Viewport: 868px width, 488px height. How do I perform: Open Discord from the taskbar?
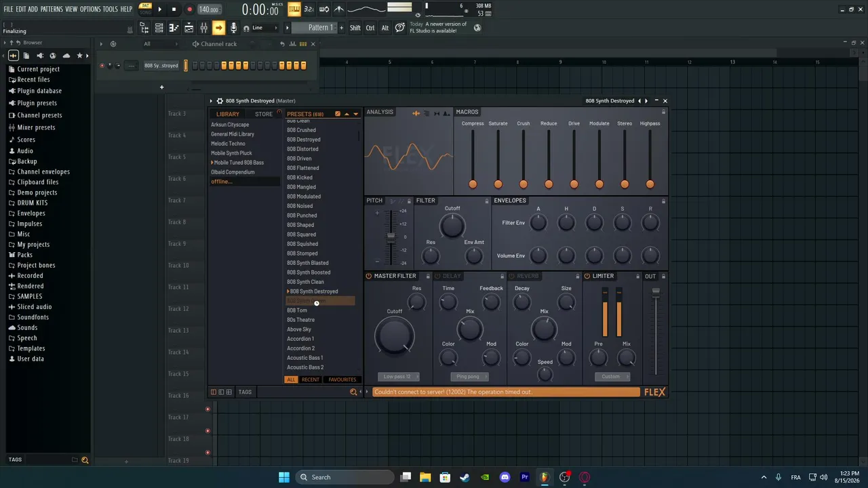pos(505,477)
